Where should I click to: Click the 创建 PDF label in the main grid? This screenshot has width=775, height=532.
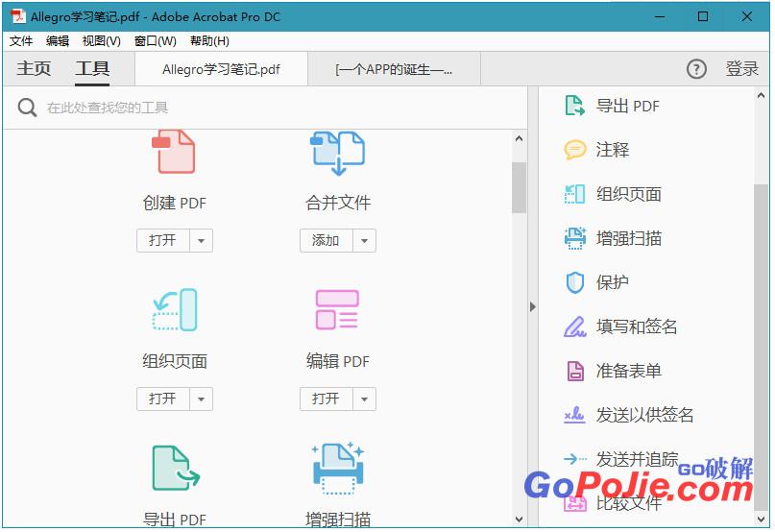[x=175, y=204]
